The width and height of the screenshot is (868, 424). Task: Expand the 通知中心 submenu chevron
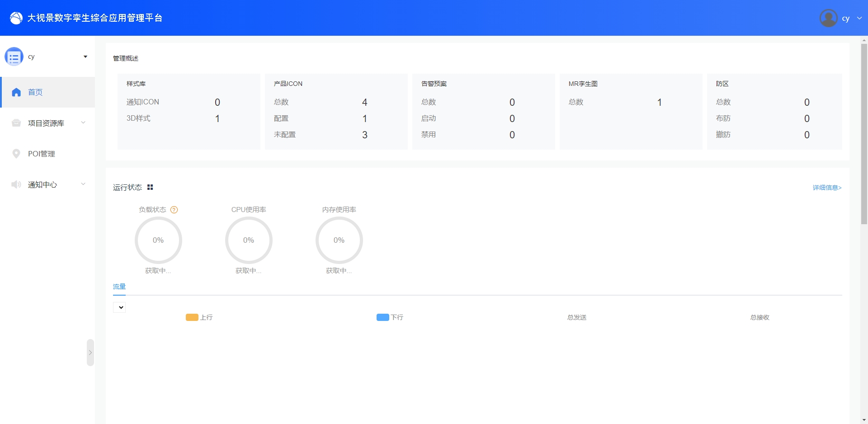click(83, 184)
